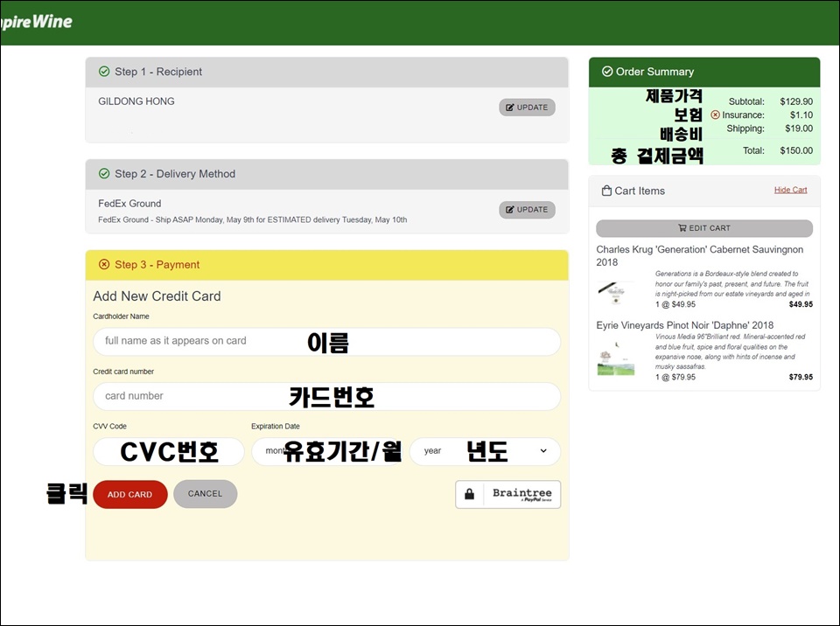Viewport: 840px width, 626px height.
Task: Click the 'Add New Credit Card' heading
Action: (157, 296)
